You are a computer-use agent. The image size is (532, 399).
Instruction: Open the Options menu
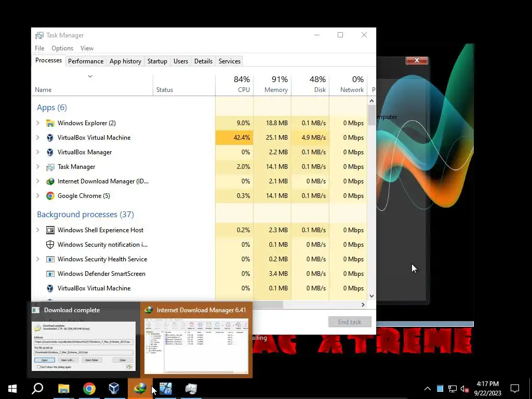(x=62, y=48)
